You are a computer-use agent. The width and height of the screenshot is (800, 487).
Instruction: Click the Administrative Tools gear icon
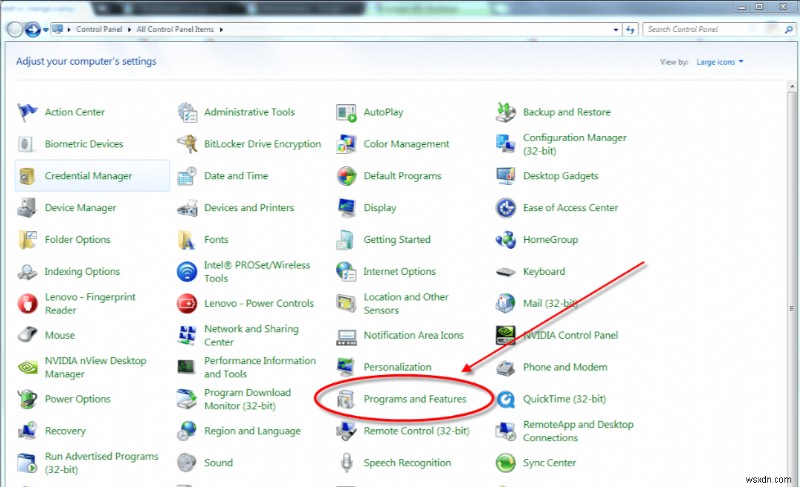[x=187, y=112]
